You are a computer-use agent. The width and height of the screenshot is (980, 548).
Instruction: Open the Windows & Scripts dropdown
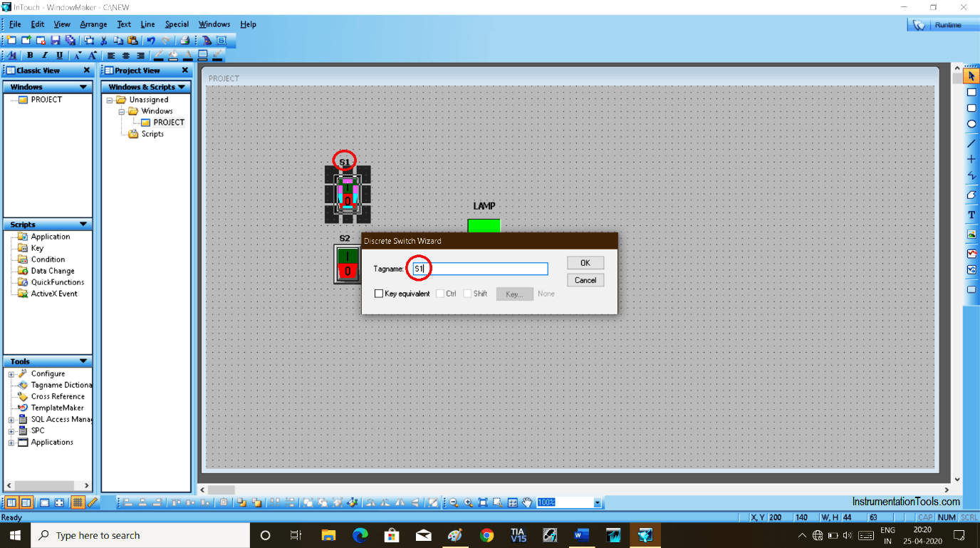[182, 87]
